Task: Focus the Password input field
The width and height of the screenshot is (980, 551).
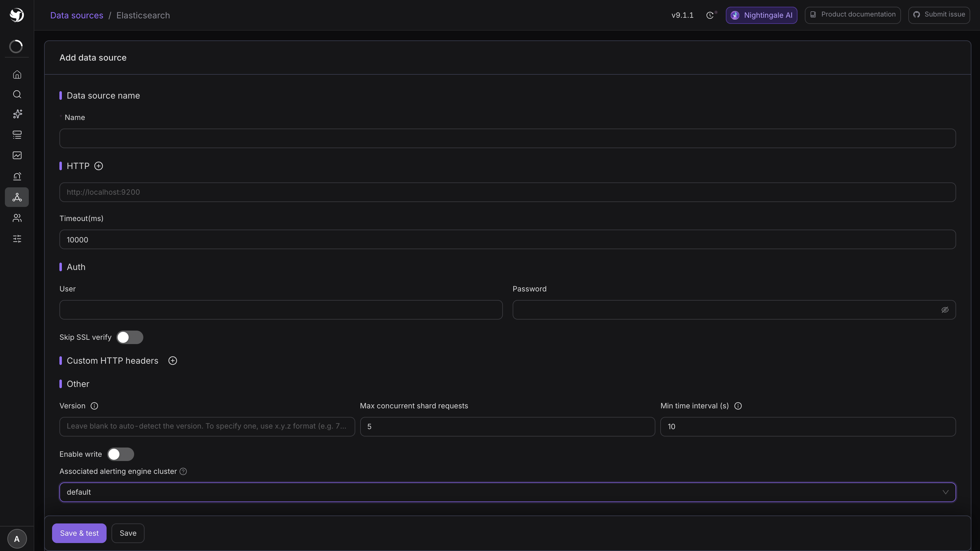Action: tap(734, 310)
